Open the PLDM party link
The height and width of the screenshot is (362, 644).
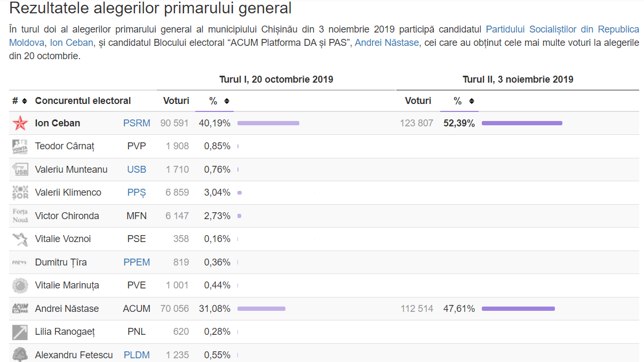coord(137,355)
